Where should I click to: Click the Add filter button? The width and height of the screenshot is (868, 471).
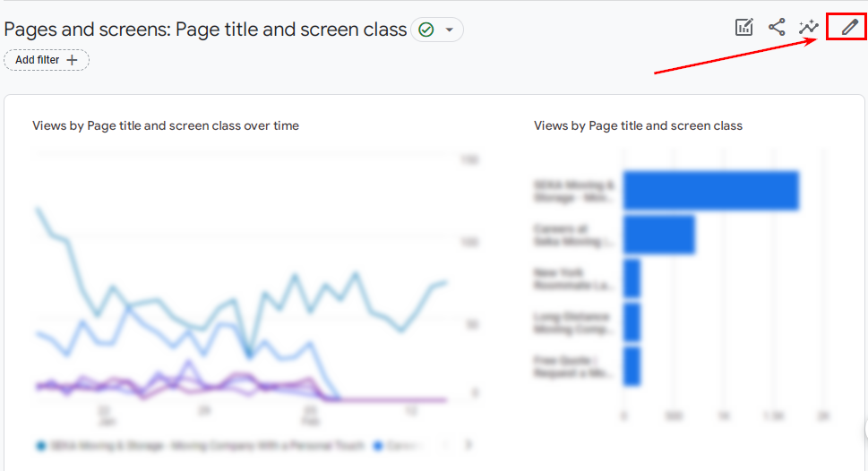click(x=47, y=60)
